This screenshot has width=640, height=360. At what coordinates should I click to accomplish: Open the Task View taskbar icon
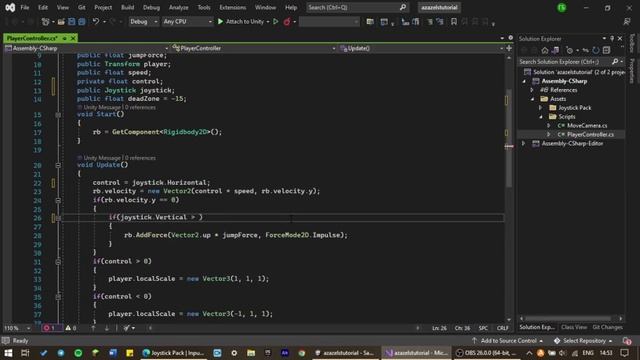click(x=25, y=353)
